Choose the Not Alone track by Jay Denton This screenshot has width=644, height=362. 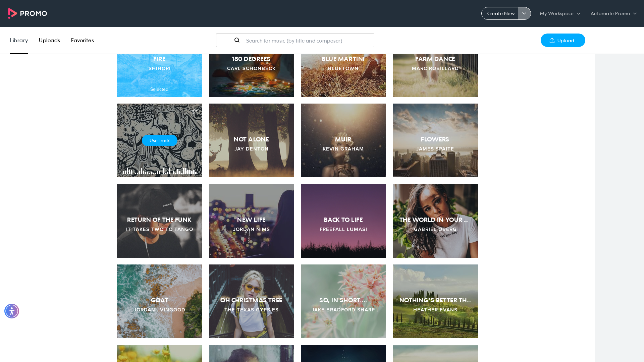[252, 140]
